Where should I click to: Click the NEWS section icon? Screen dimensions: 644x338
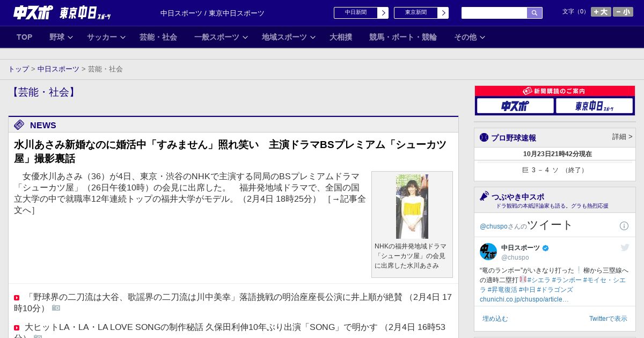19,125
